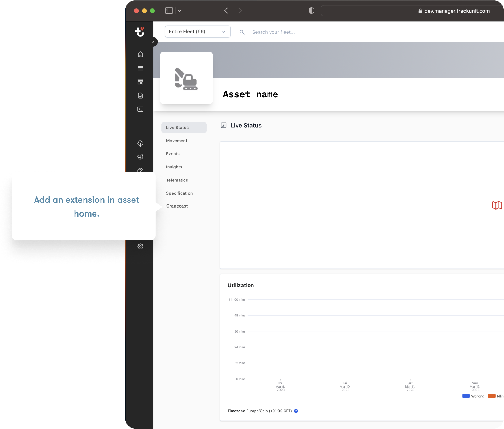The width and height of the screenshot is (504, 429).
Task: Toggle the browser sidebar panel button
Action: (x=169, y=11)
